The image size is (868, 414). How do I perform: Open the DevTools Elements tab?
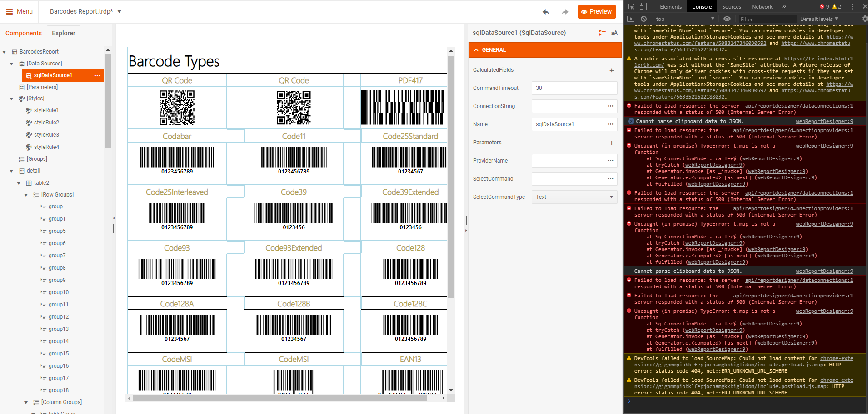coord(671,6)
